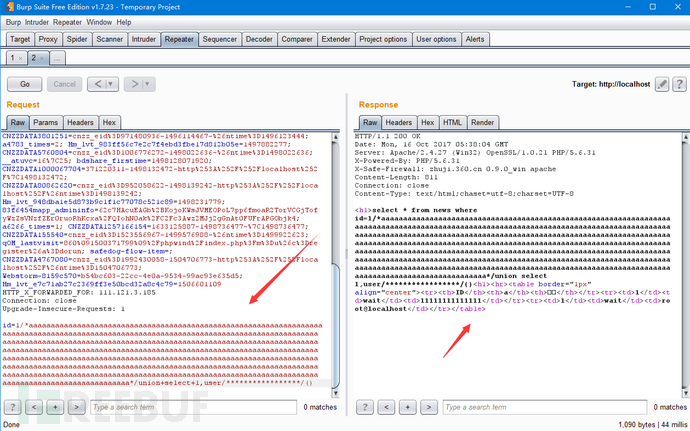The image size is (690, 431).
Task: Open the Project options tab
Action: click(383, 39)
